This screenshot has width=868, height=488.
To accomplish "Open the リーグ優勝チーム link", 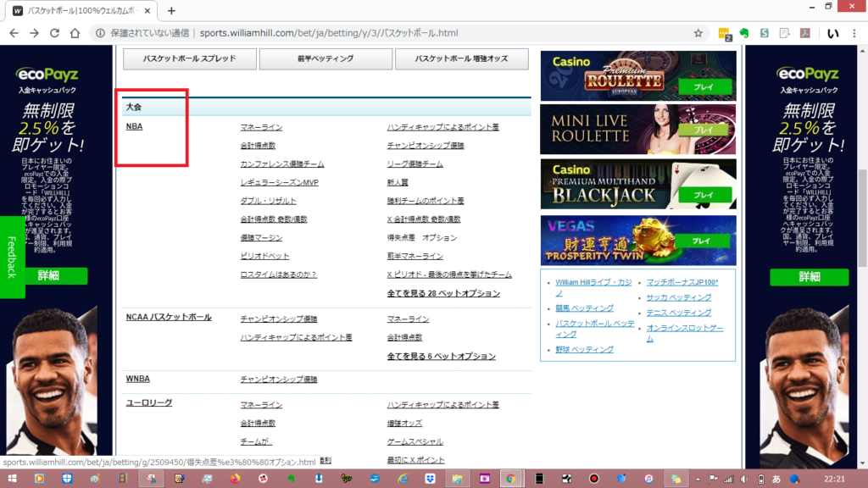I will (x=415, y=164).
